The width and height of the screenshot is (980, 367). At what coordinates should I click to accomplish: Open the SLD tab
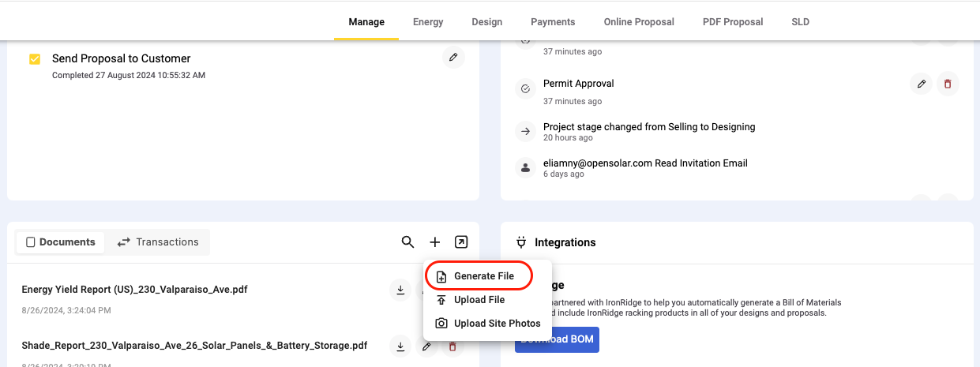[800, 22]
